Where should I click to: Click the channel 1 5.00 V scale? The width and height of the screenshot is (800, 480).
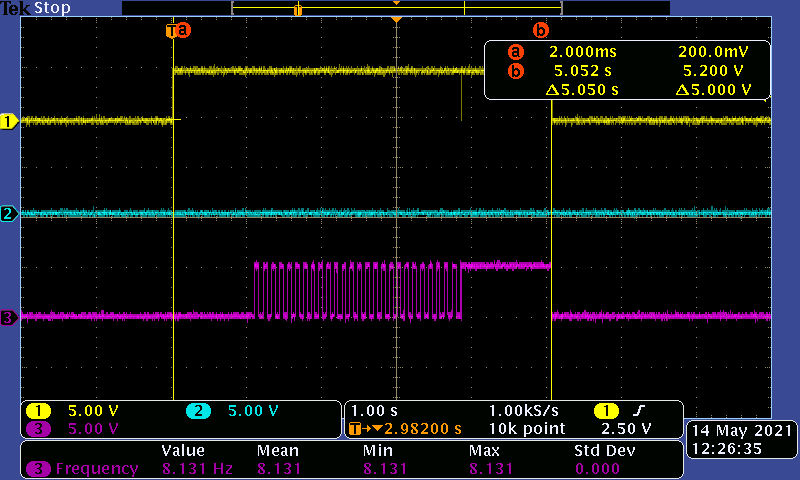coord(93,411)
